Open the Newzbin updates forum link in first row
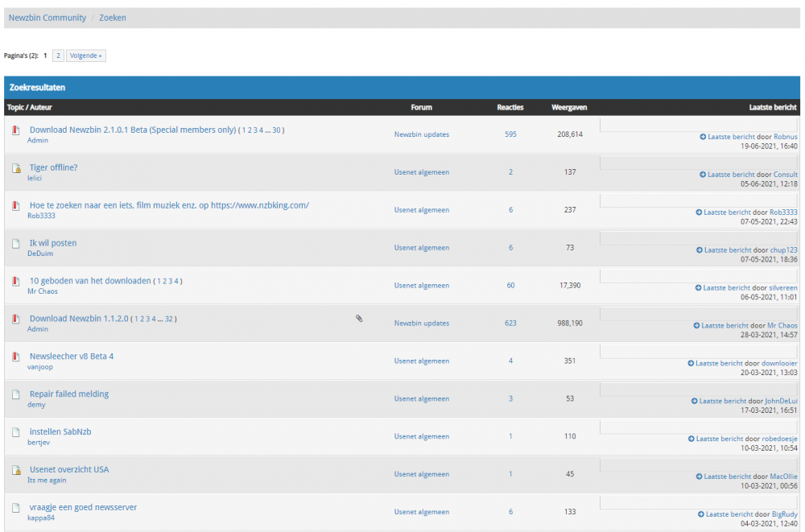This screenshot has width=805, height=532. 421,134
